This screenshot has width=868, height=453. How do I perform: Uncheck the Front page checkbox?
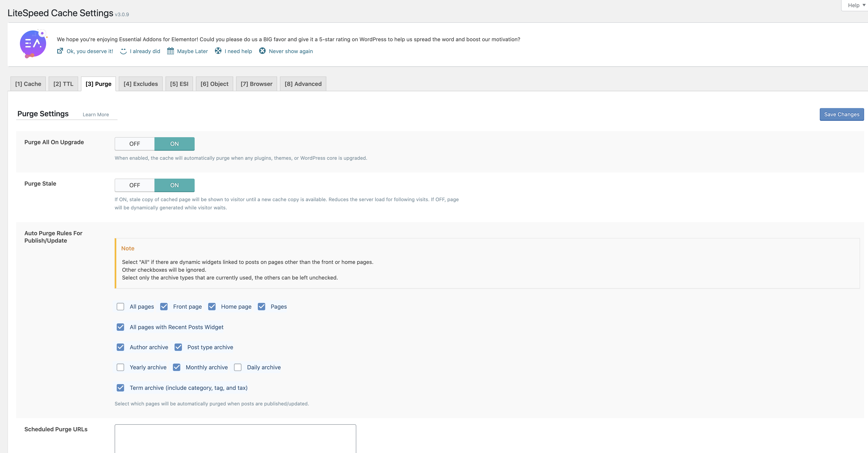(164, 307)
